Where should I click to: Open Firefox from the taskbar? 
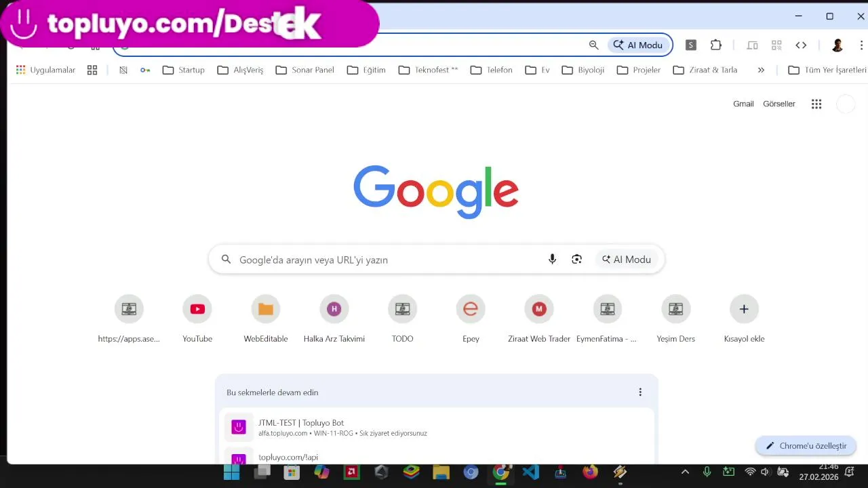click(591, 472)
